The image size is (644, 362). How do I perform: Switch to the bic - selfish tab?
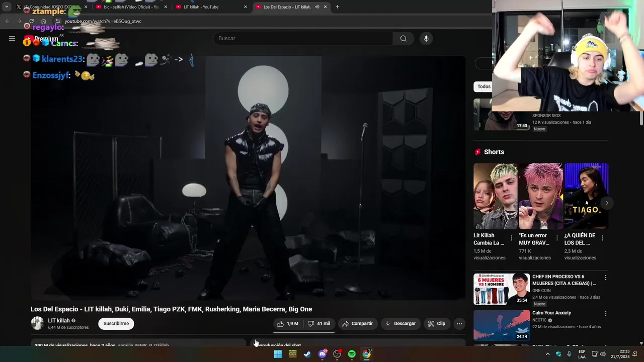pos(130,7)
